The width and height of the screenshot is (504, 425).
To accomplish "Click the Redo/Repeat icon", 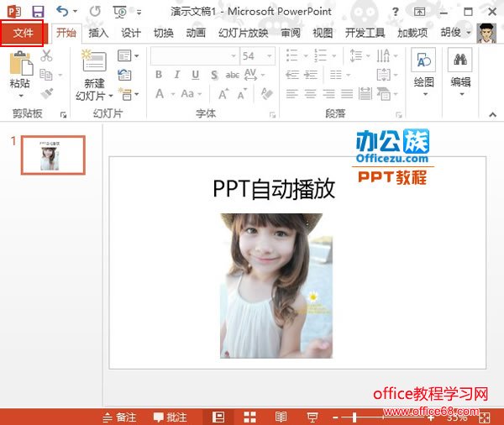I will pyautogui.click(x=95, y=12).
